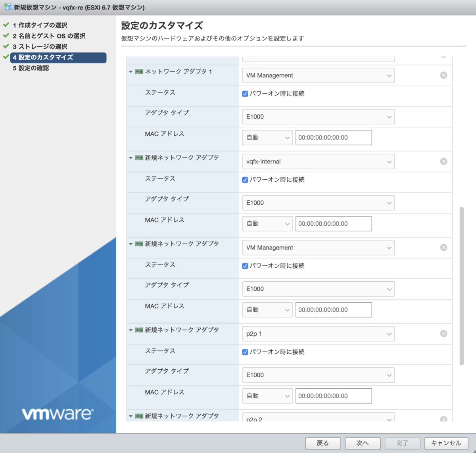Collapse the p2p 1 adapter section
This screenshot has height=453, width=476.
(131, 330)
